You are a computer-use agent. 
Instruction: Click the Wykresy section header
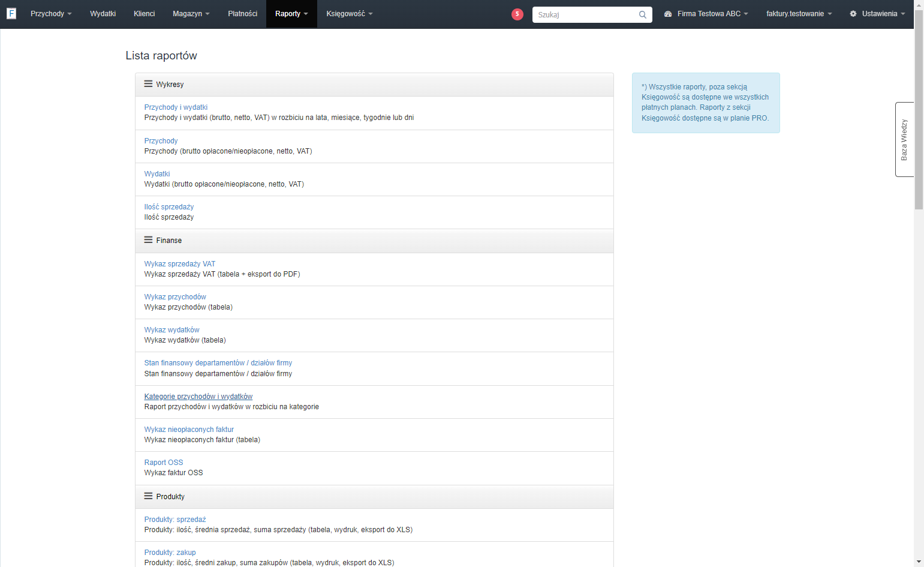374,85
